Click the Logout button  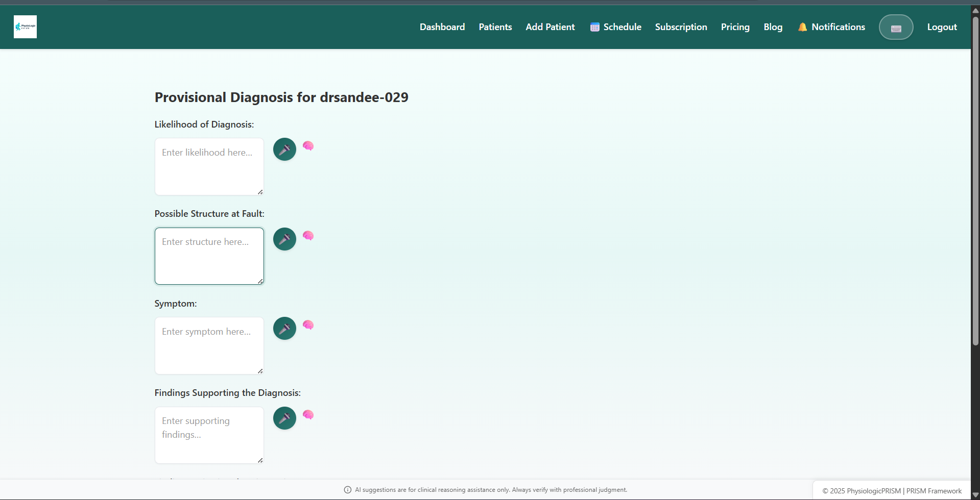pos(942,27)
